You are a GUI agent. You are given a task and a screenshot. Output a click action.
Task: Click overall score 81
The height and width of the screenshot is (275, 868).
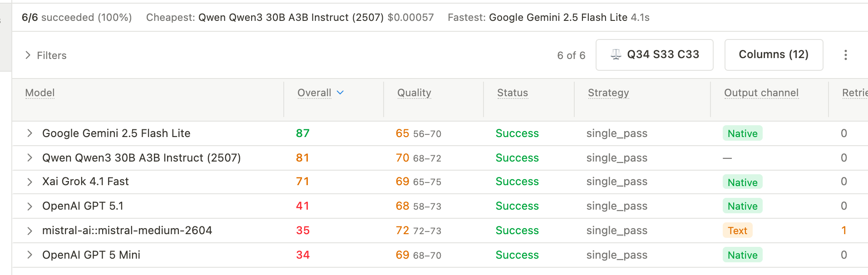(x=302, y=158)
